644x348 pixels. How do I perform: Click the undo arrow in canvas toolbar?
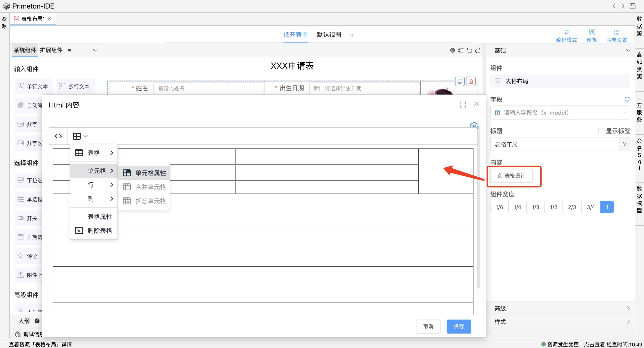(x=469, y=50)
